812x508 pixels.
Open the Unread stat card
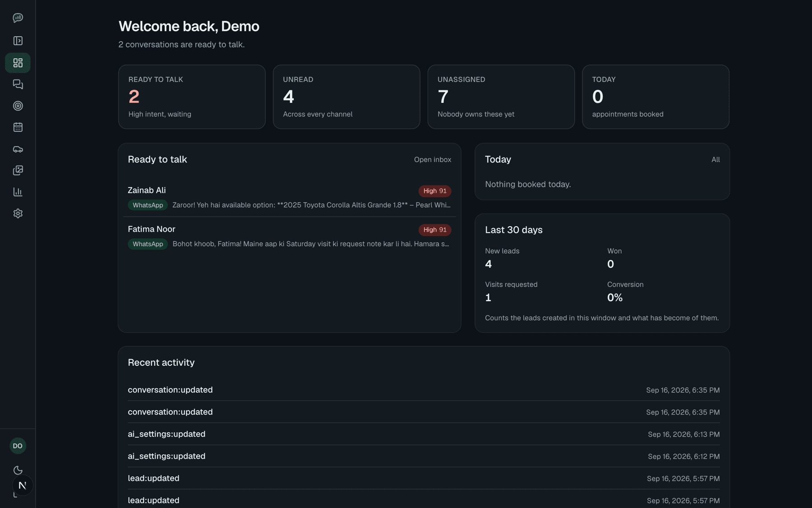coord(346,97)
